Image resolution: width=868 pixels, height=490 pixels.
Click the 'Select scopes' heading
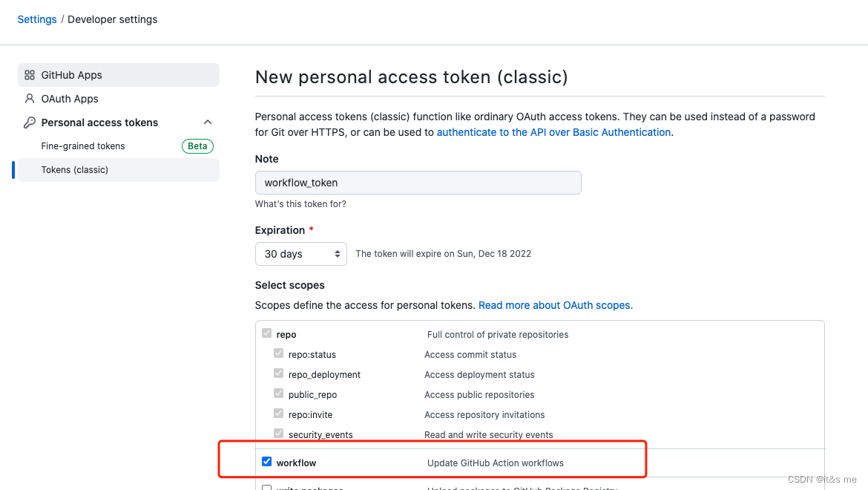click(289, 286)
